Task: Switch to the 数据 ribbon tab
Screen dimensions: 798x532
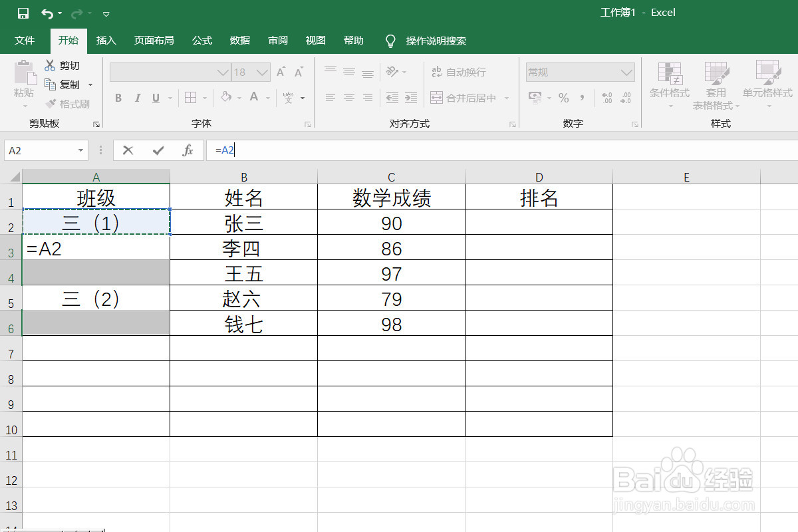Action: [239, 41]
